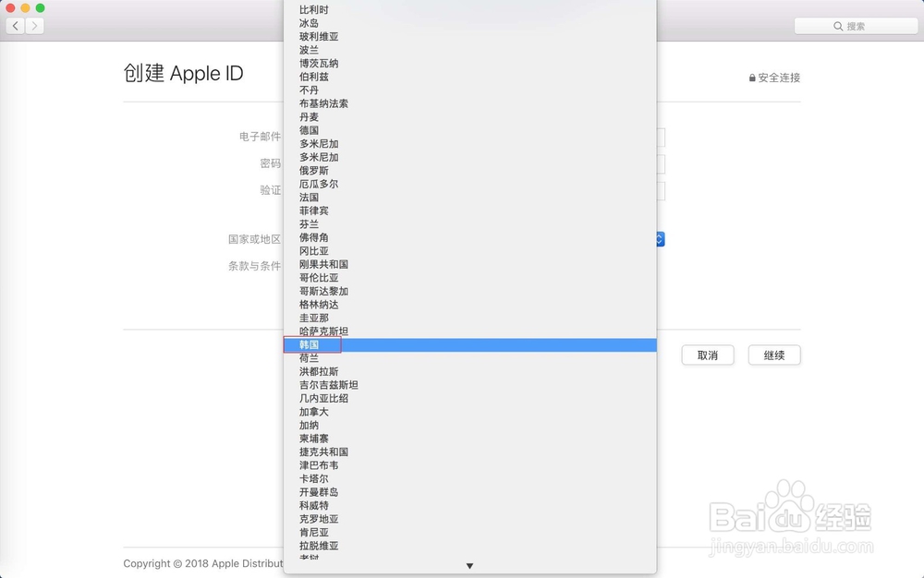This screenshot has height=578, width=924.
Task: Choose 荷兰 just below the highlighted entry
Action: pos(308,357)
